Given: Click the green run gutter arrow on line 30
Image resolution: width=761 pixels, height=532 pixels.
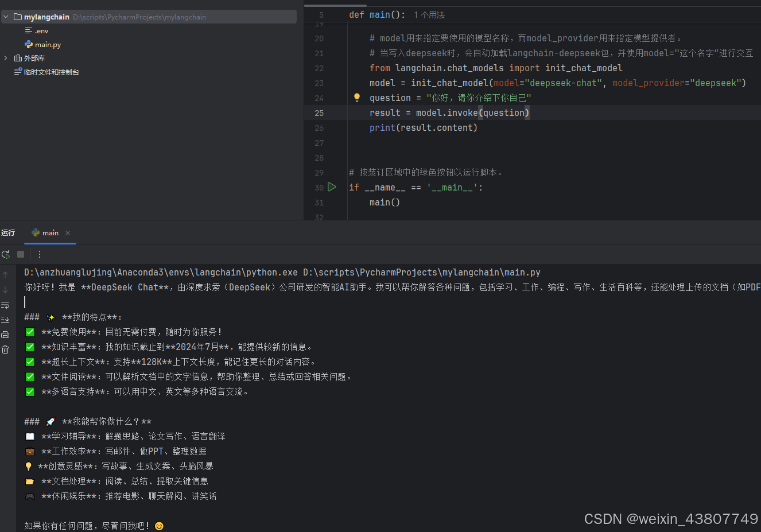Looking at the screenshot, I should 332,187.
